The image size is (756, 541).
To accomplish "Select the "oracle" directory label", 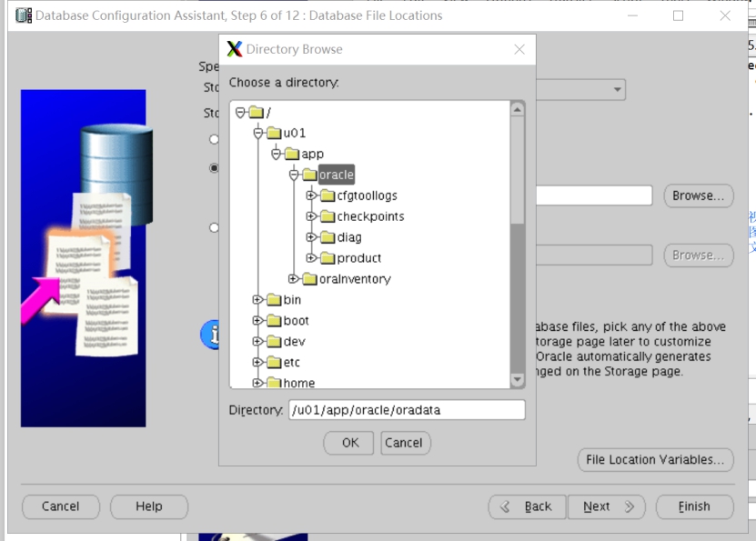I will 336,175.
